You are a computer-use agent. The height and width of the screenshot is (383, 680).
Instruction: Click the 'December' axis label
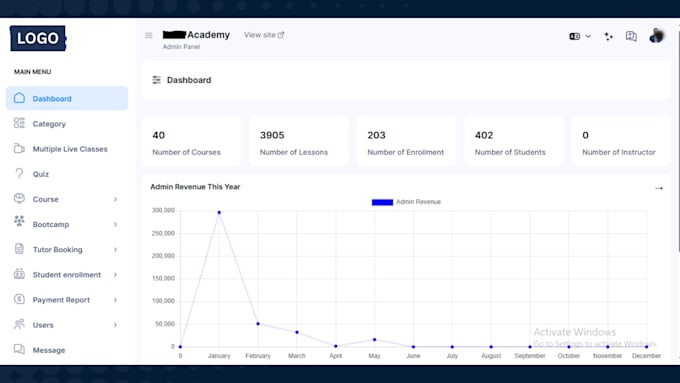click(646, 356)
